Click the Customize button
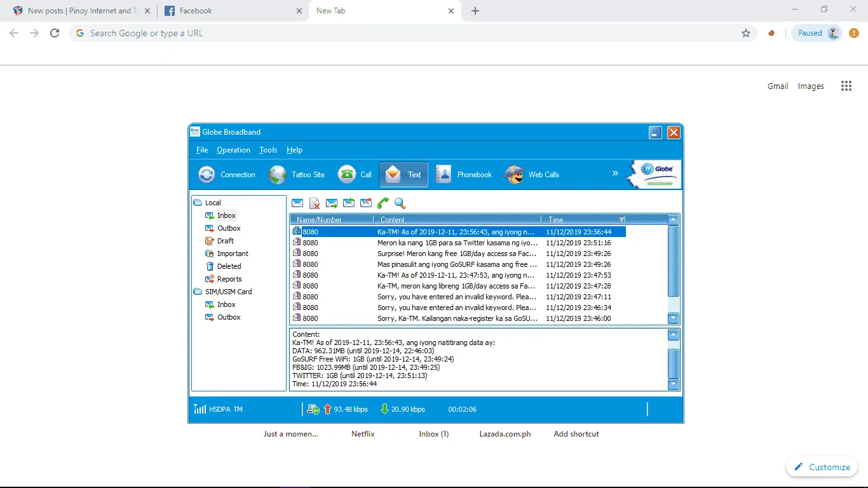The image size is (868, 488). pos(822,467)
